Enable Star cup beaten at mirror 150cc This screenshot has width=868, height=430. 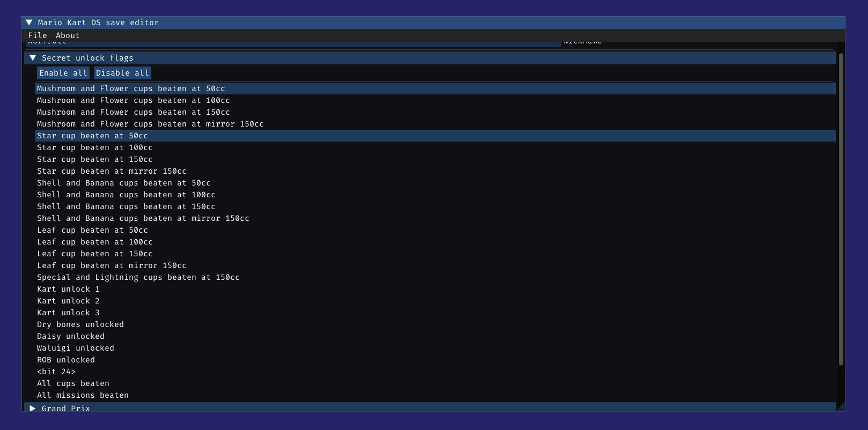coord(435,171)
